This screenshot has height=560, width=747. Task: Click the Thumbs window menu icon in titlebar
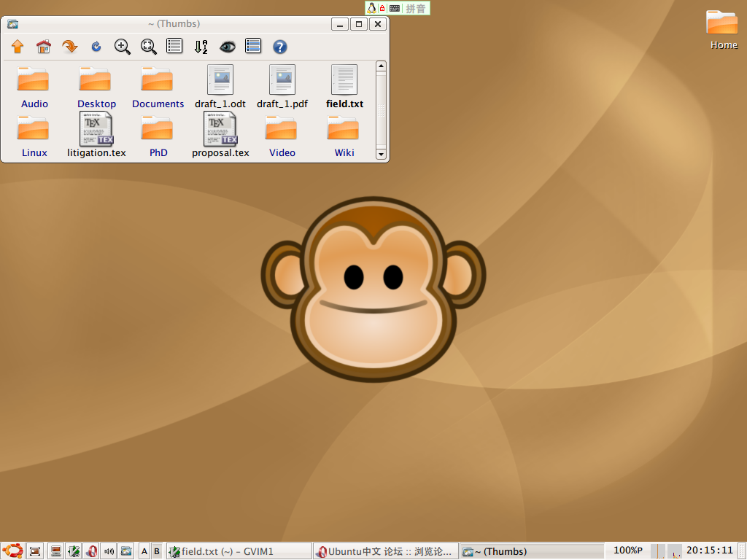pos(13,24)
